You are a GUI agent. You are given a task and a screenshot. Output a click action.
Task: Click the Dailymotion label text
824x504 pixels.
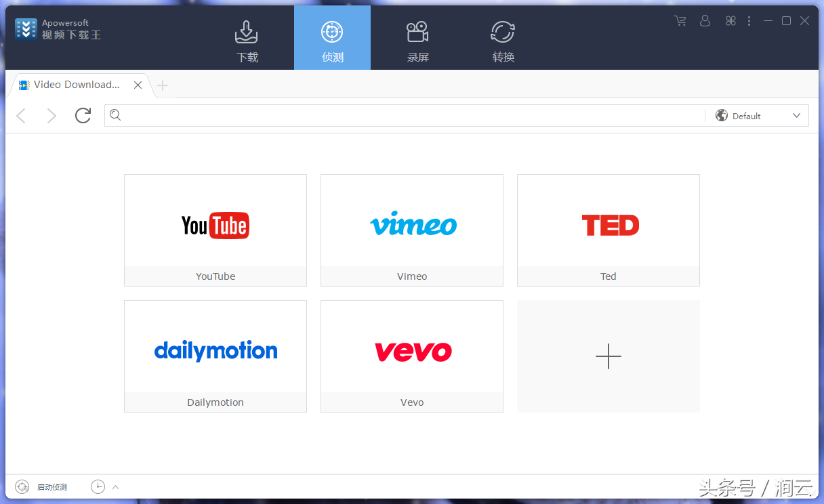click(215, 402)
